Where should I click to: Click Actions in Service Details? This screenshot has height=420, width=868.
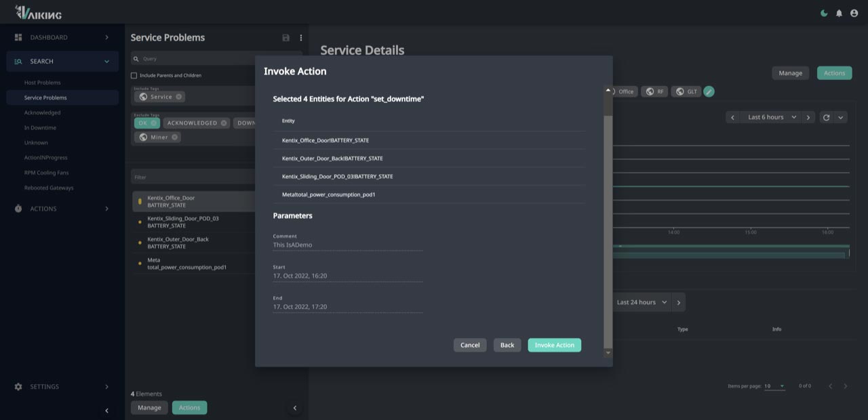click(834, 73)
